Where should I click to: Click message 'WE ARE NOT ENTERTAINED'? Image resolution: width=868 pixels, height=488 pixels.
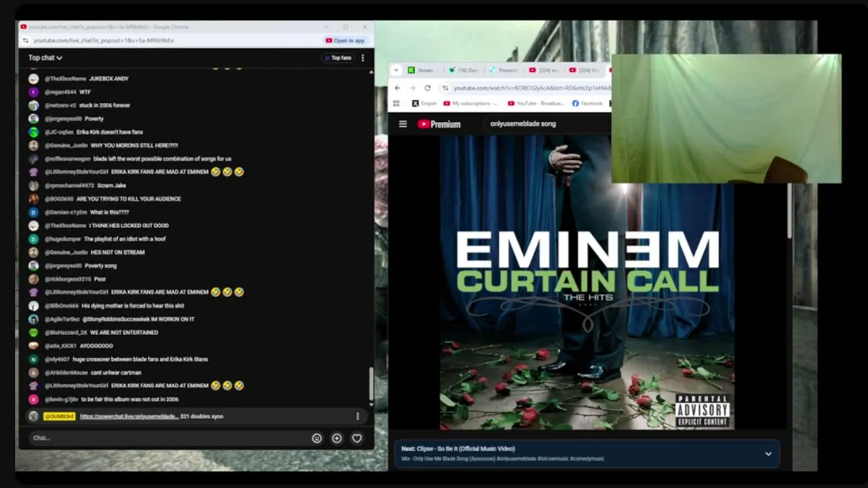click(x=124, y=332)
